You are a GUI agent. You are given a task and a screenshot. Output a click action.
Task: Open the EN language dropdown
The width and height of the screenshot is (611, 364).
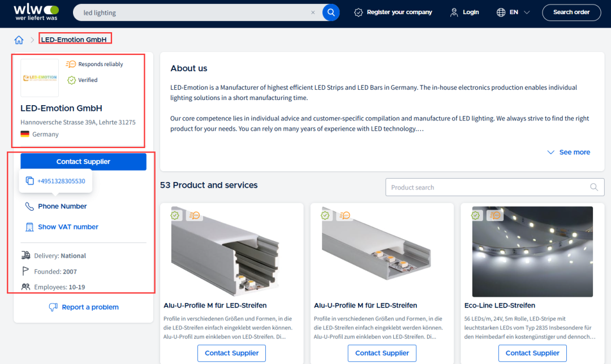(513, 12)
